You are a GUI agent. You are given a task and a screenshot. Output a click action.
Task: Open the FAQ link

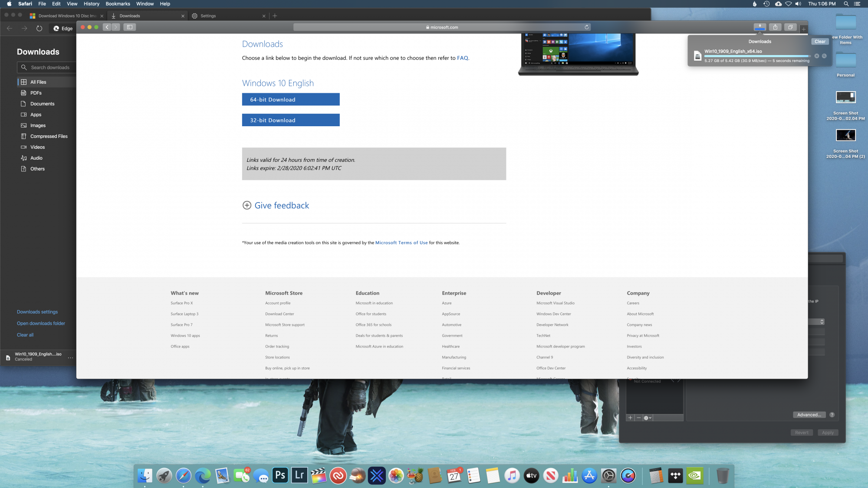tap(462, 58)
